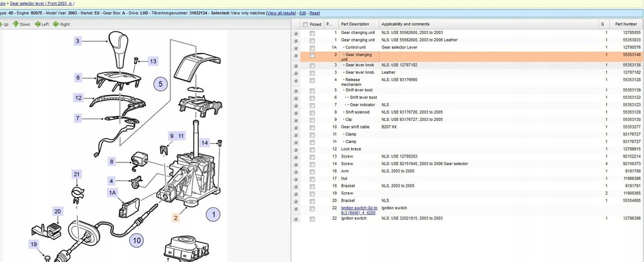Toggle the Picked header checkbox
Image resolution: width=644 pixels, height=262 pixels.
click(x=305, y=25)
